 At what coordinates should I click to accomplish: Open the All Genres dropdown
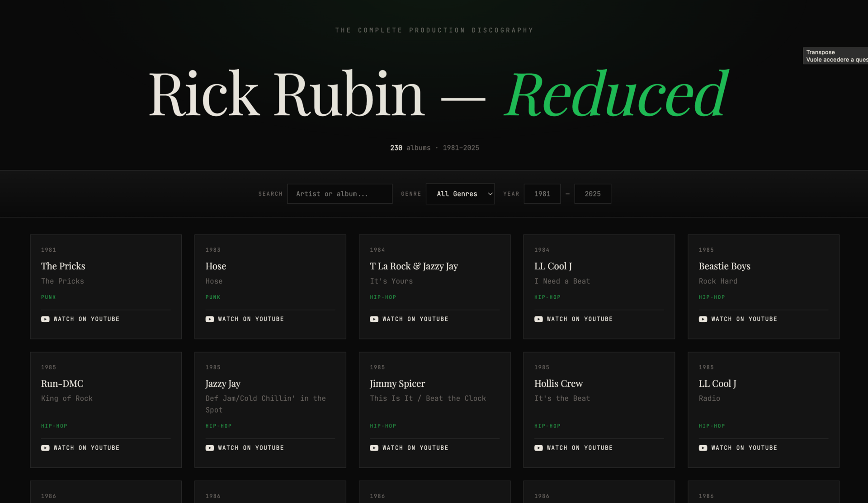[457, 194]
